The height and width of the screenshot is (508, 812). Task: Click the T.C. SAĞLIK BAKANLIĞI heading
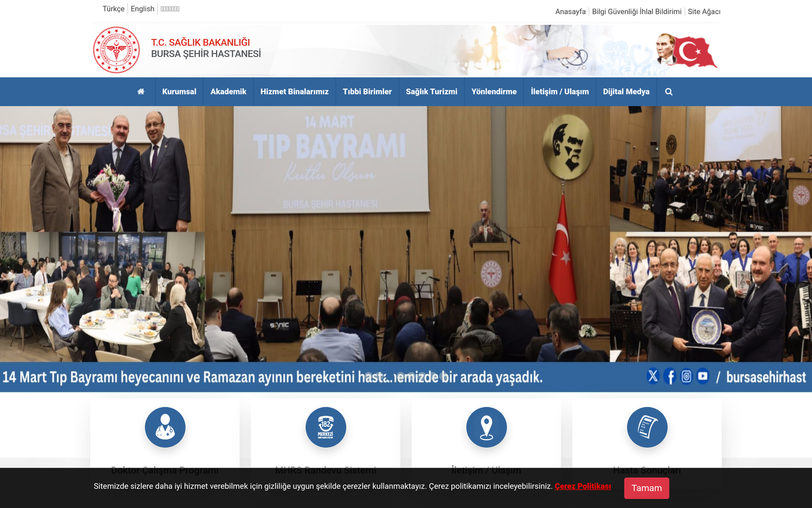point(200,42)
